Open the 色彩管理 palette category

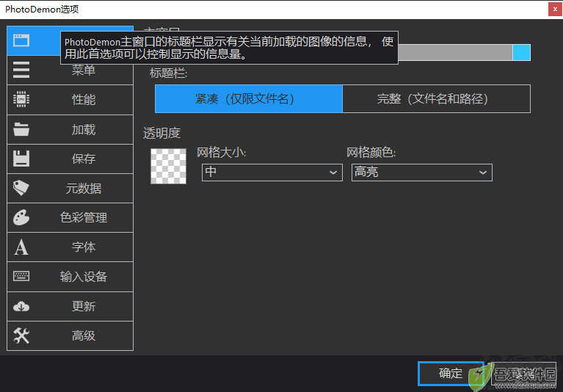tap(70, 218)
